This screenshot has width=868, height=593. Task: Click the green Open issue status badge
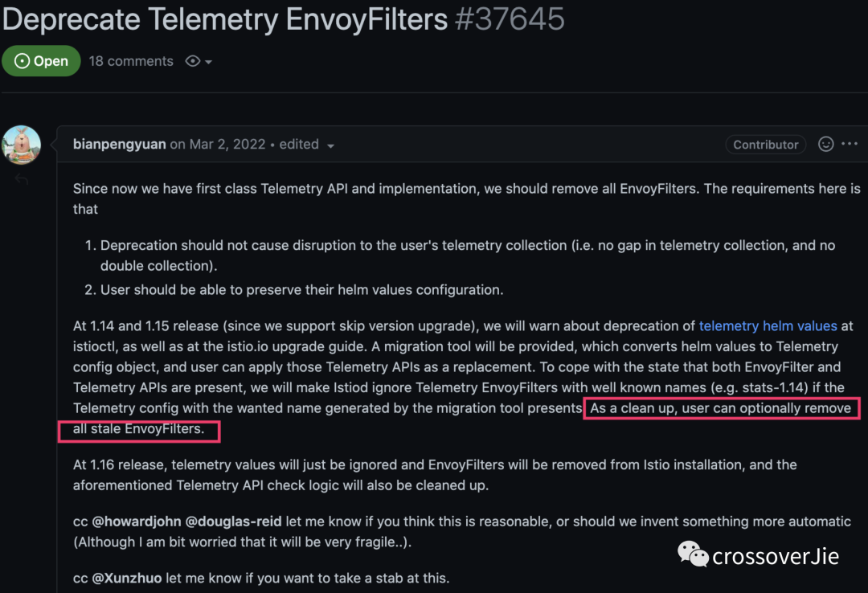[x=41, y=61]
